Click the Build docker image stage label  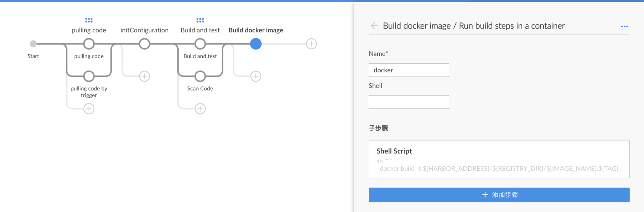[256, 30]
